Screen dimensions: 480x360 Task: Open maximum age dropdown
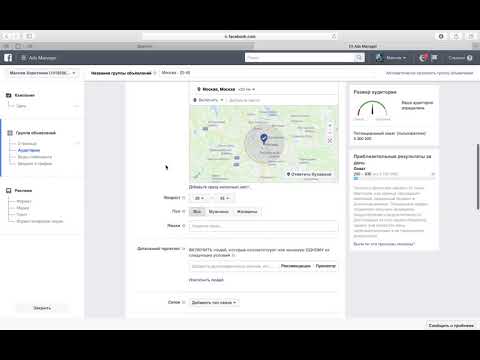tap(224, 198)
